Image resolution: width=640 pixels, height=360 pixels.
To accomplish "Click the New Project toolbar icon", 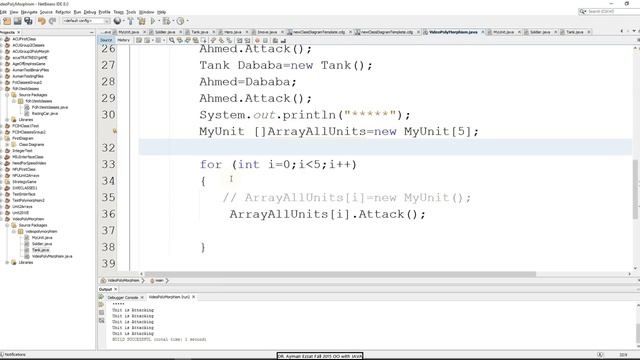I will point(7,21).
